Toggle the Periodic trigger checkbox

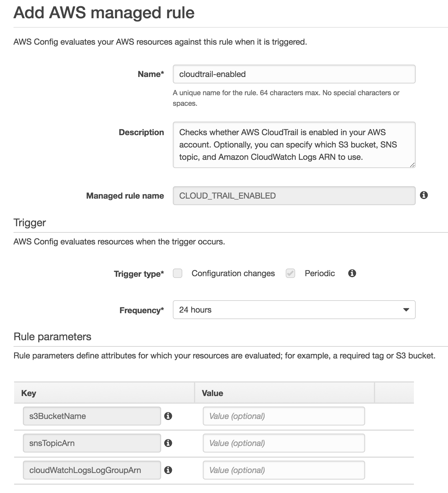click(x=290, y=273)
